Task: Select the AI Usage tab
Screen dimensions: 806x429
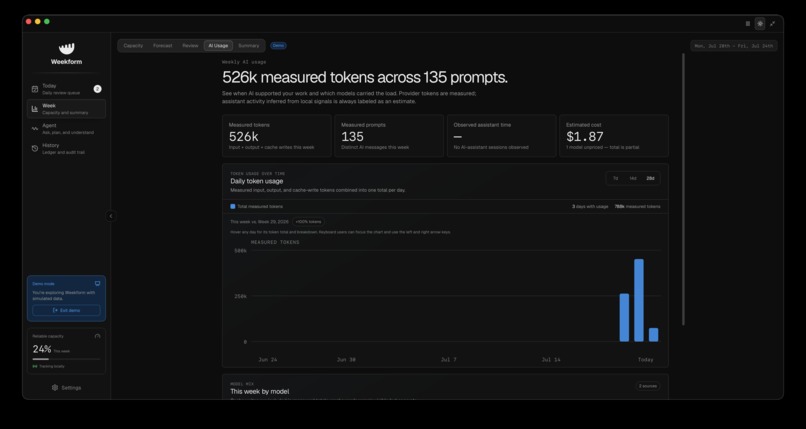Action: point(218,46)
